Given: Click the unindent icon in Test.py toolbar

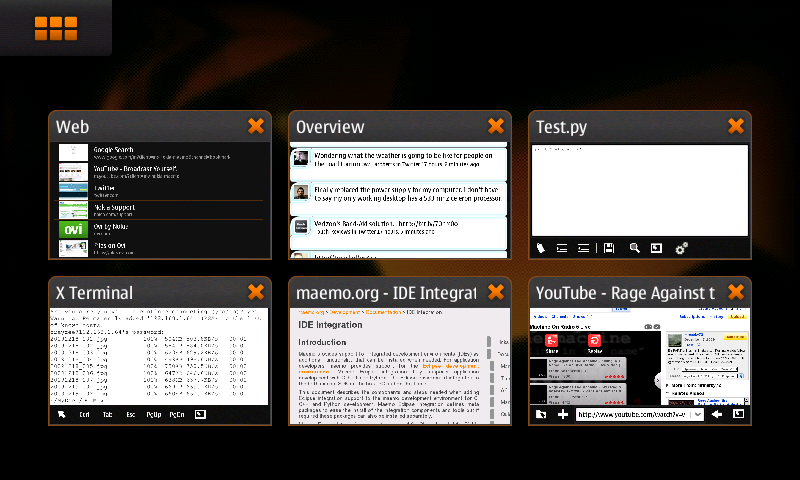Looking at the screenshot, I should (583, 248).
